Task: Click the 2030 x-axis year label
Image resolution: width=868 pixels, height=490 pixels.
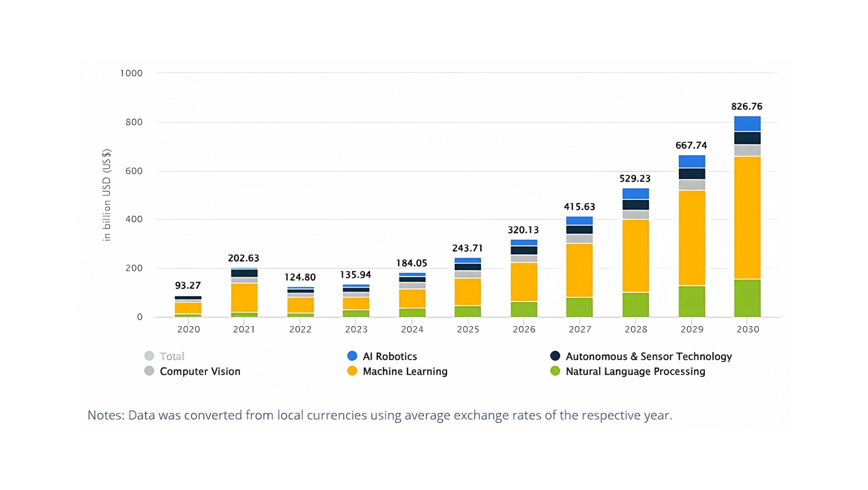Action: click(x=748, y=329)
